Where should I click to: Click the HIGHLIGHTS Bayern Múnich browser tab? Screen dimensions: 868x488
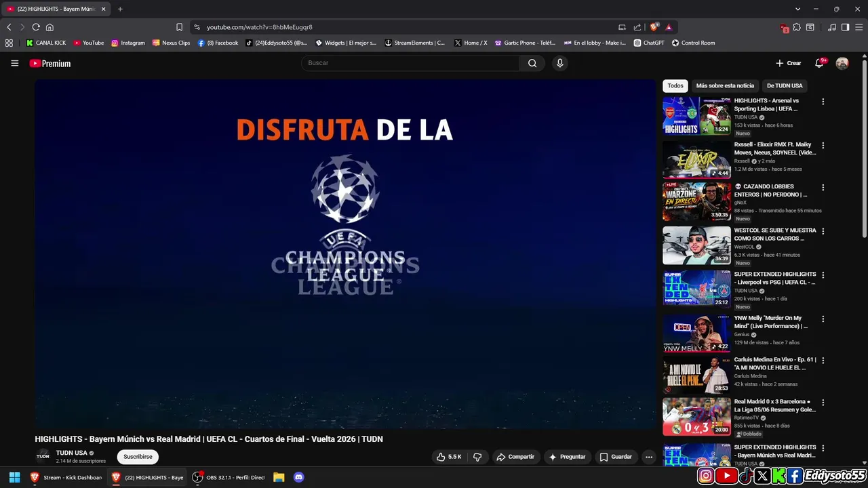(56, 9)
